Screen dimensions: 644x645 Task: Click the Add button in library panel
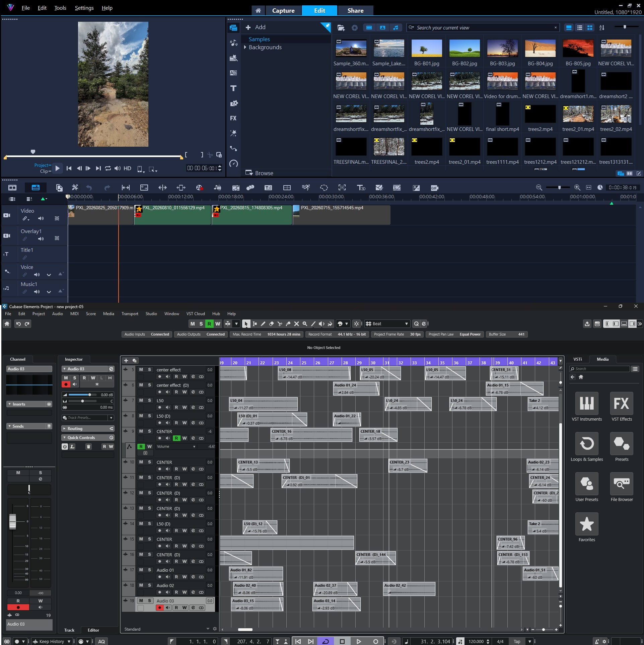point(256,27)
